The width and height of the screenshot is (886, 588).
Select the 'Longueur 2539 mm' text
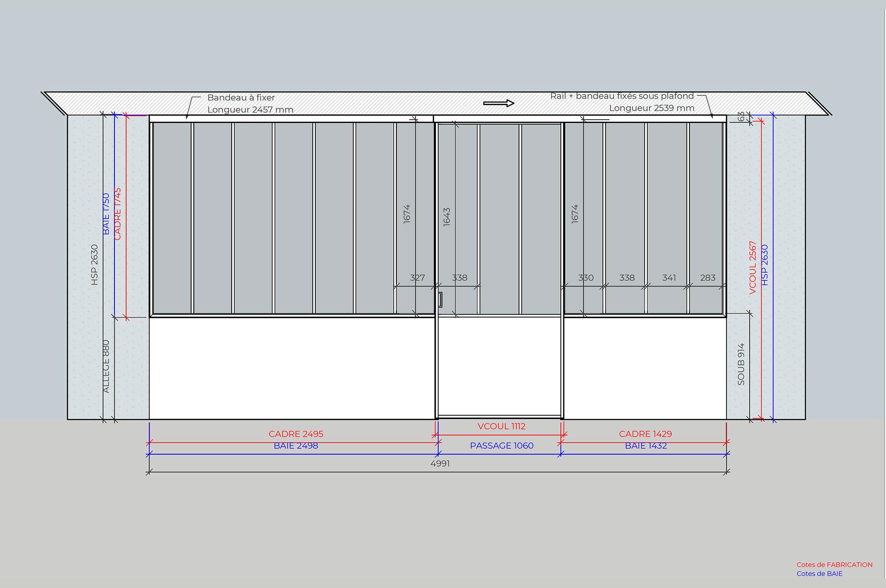pos(652,108)
